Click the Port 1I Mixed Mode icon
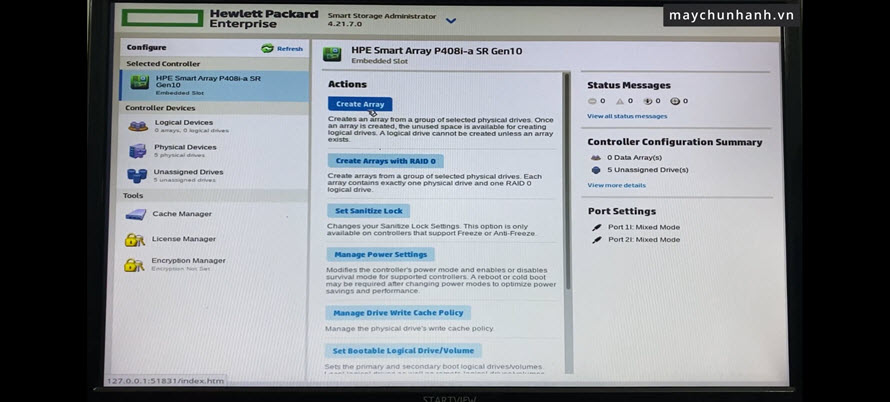 [x=597, y=227]
